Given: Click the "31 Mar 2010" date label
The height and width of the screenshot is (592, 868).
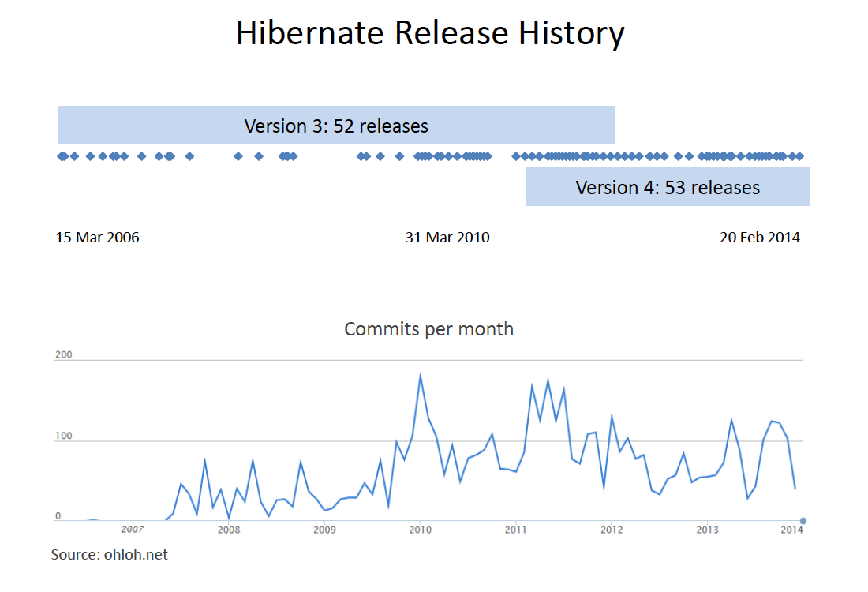Looking at the screenshot, I should point(447,238).
